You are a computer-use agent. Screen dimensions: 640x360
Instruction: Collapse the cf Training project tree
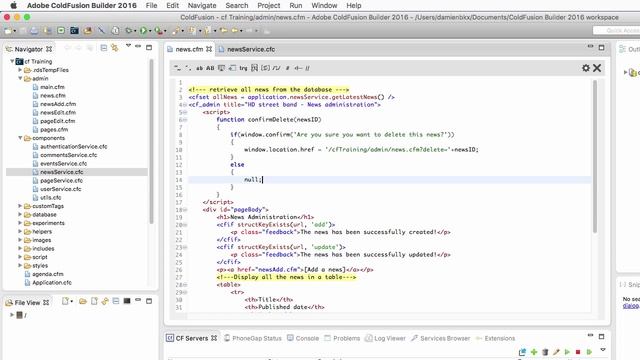(x=12, y=61)
